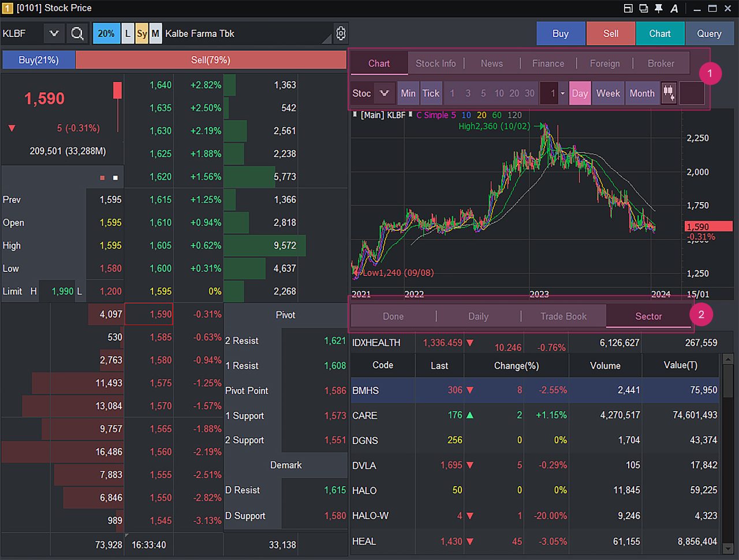739x560 pixels.
Task: Click the font size 'A' icon
Action: pyautogui.click(x=674, y=8)
